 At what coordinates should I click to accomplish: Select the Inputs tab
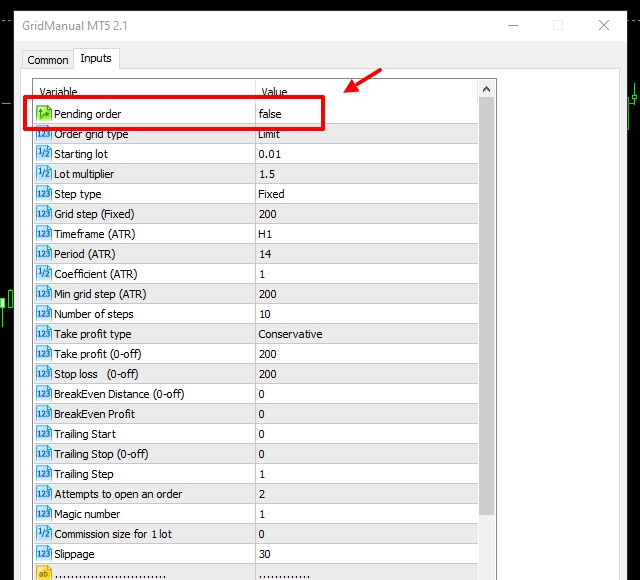96,58
